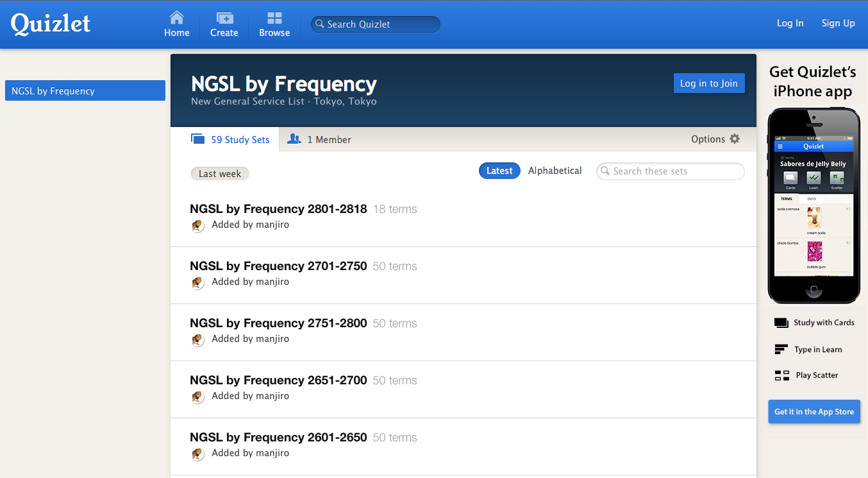Open Create set icon

(224, 17)
